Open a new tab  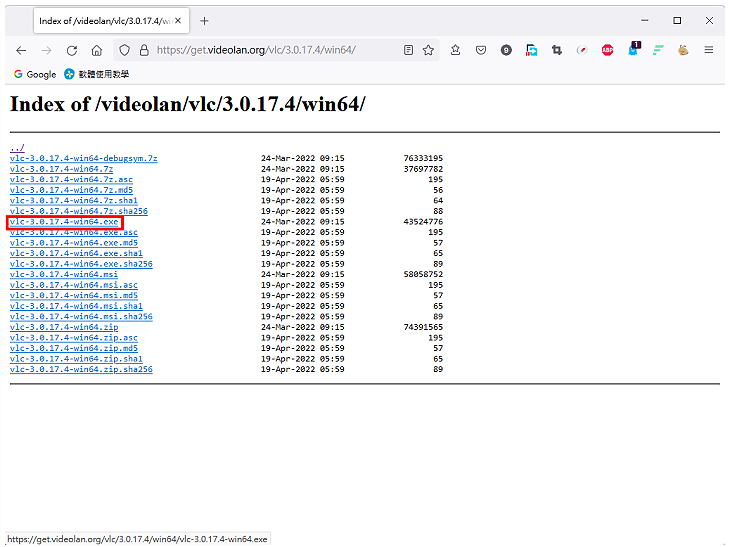[x=204, y=21]
